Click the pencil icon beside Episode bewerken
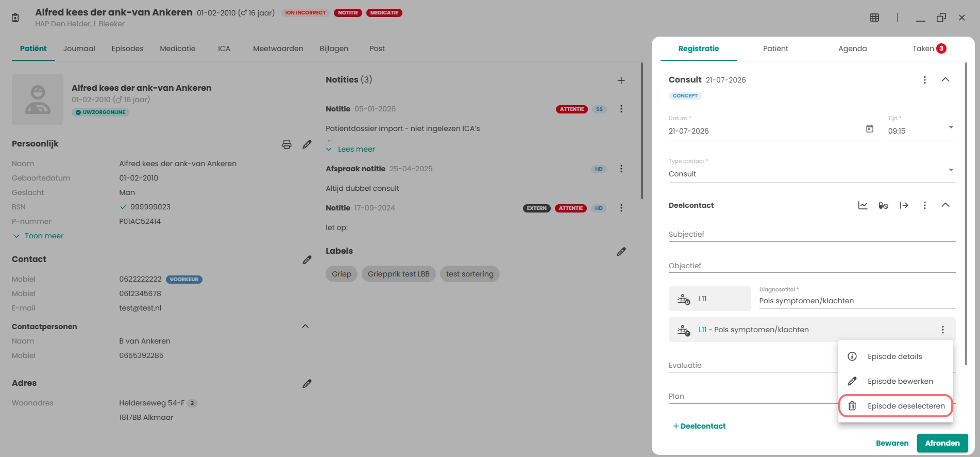 click(852, 381)
